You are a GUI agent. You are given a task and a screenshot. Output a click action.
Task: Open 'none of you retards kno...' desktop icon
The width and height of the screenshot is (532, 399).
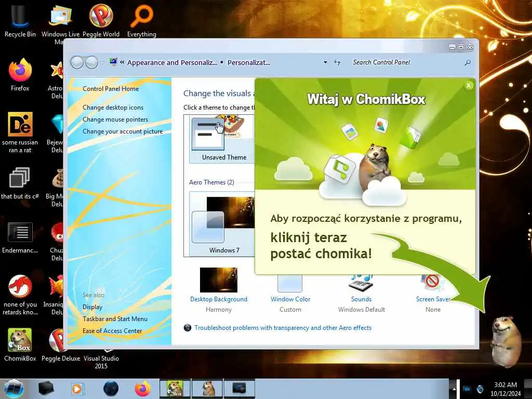[x=20, y=295]
